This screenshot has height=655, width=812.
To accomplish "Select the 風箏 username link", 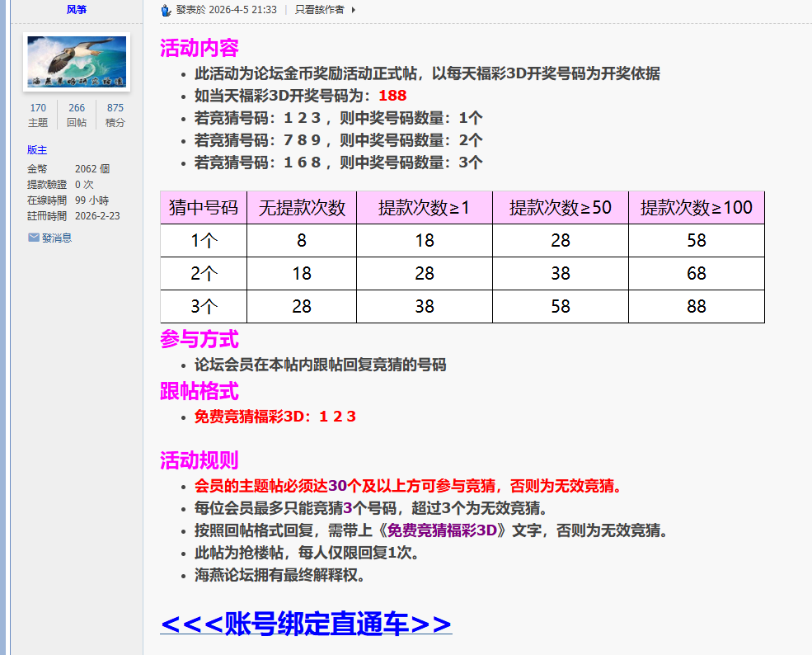I will point(77,10).
